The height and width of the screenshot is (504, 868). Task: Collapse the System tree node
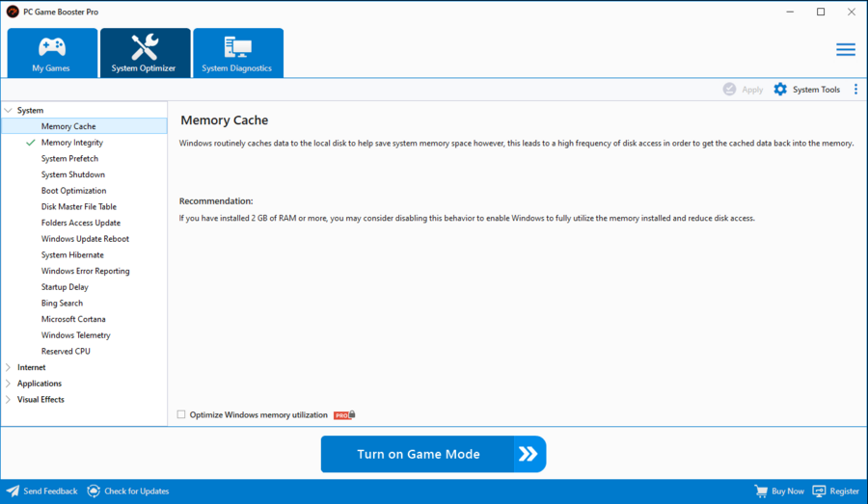coord(9,110)
